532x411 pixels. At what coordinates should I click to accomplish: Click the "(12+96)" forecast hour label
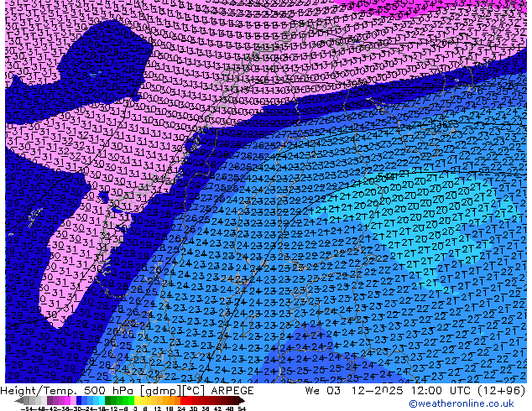[501, 391]
